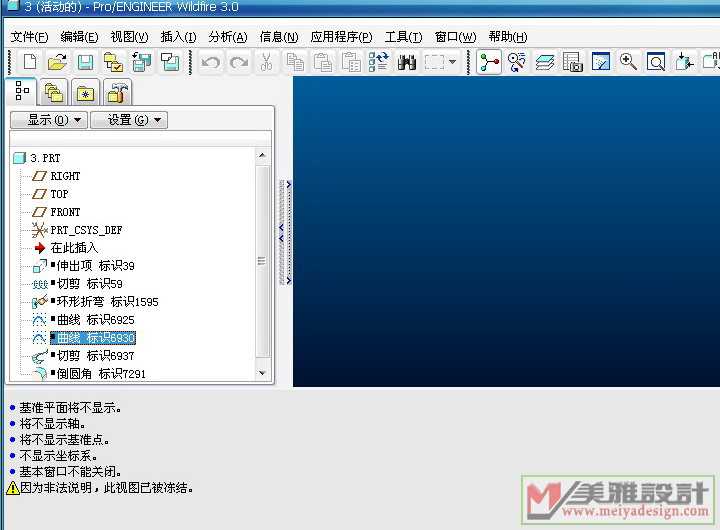Click the save a copy icon

(x=141, y=62)
